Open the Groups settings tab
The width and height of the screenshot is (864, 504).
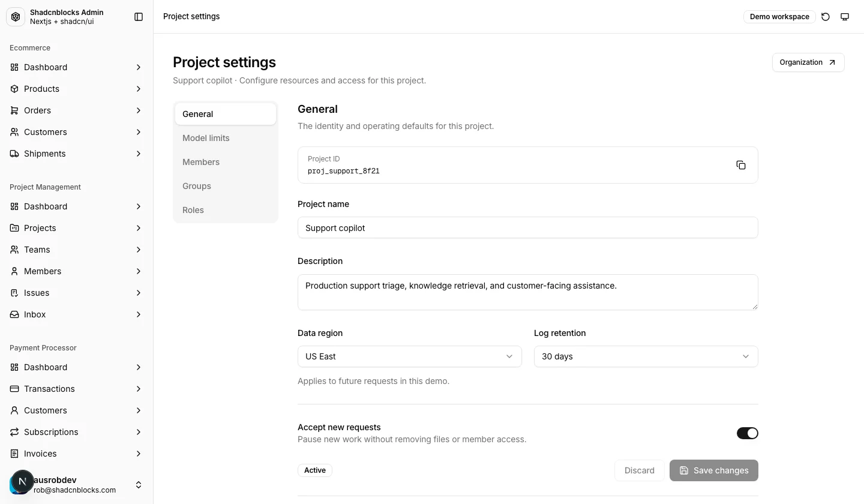(x=226, y=186)
